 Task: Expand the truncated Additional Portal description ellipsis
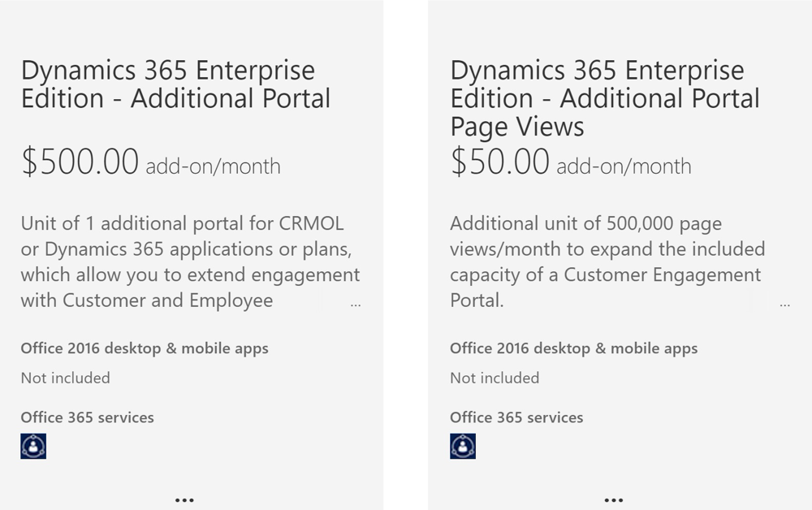(356, 305)
